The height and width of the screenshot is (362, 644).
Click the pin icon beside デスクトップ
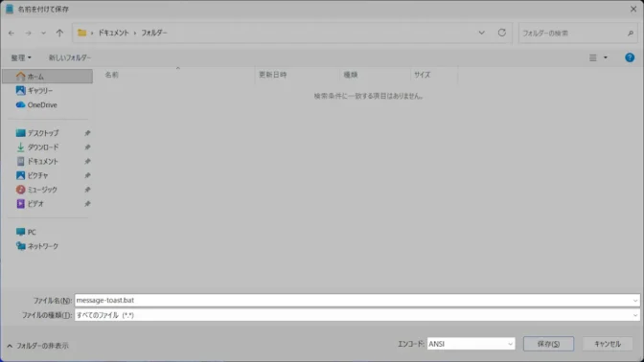point(87,133)
